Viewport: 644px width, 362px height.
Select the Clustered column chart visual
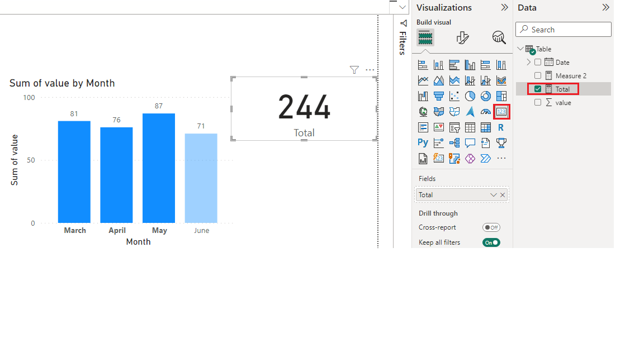[470, 65]
